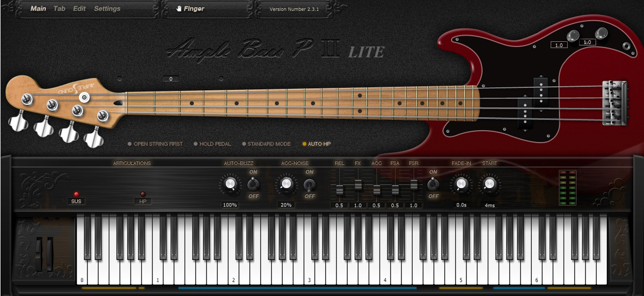
Task: Click the bass bridge
Action: [615, 102]
